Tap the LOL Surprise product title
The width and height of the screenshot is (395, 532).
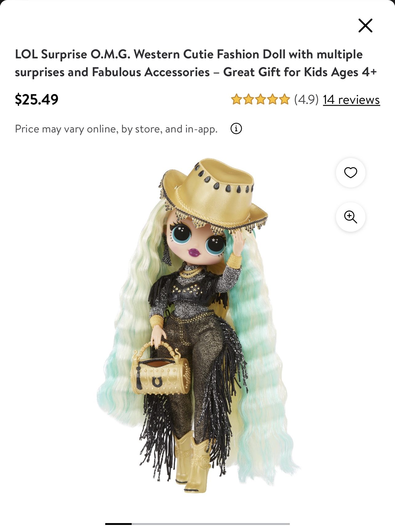click(196, 63)
